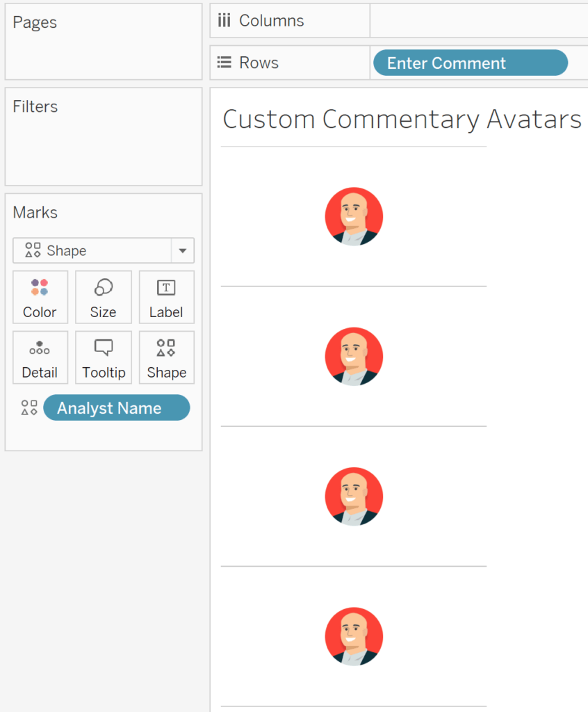Screen dimensions: 588x712
Task: Click the Pages shelf area
Action: click(x=103, y=42)
